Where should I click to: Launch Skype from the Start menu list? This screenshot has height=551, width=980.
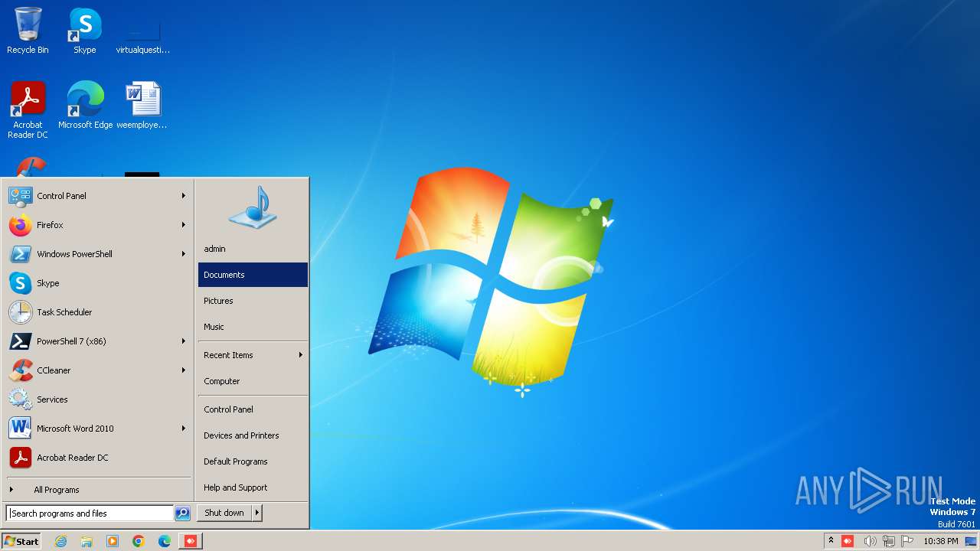98,283
